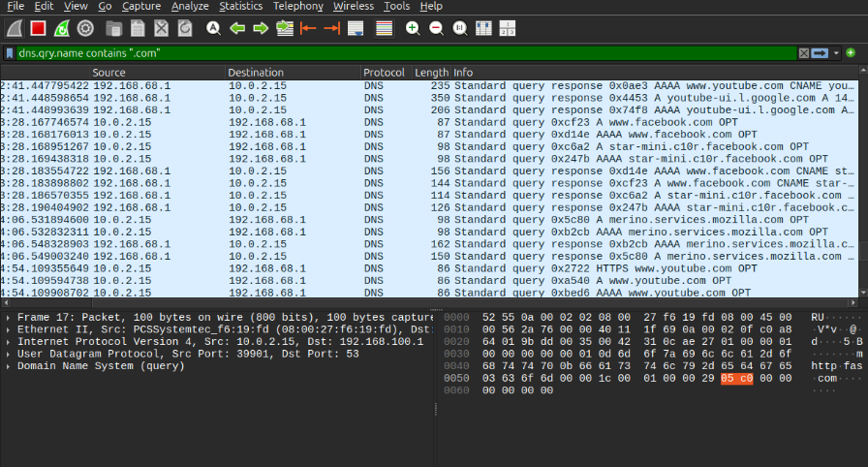The width and height of the screenshot is (868, 467).
Task: Open a capture file from the toolbar
Action: click(x=113, y=28)
